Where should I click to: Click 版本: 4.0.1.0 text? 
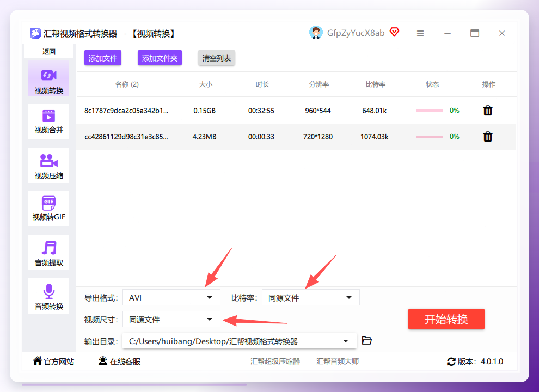pyautogui.click(x=480, y=362)
